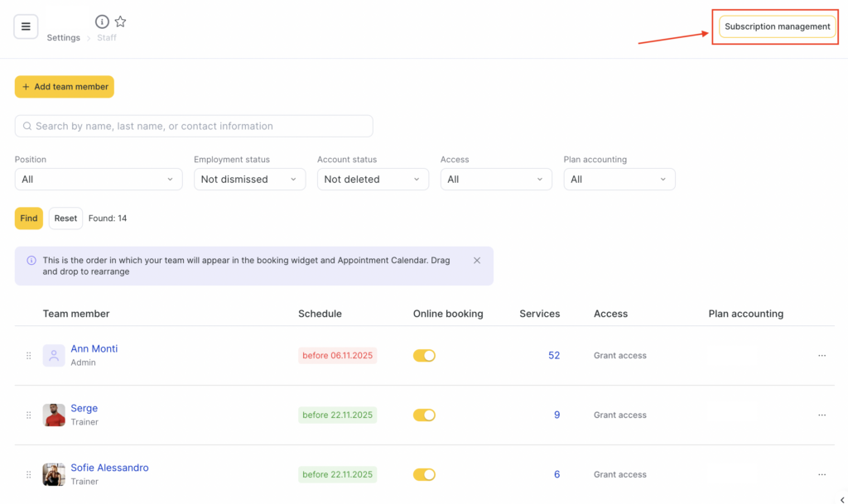Click the info circle icon
Screen dimensions: 848x504
coord(102,22)
